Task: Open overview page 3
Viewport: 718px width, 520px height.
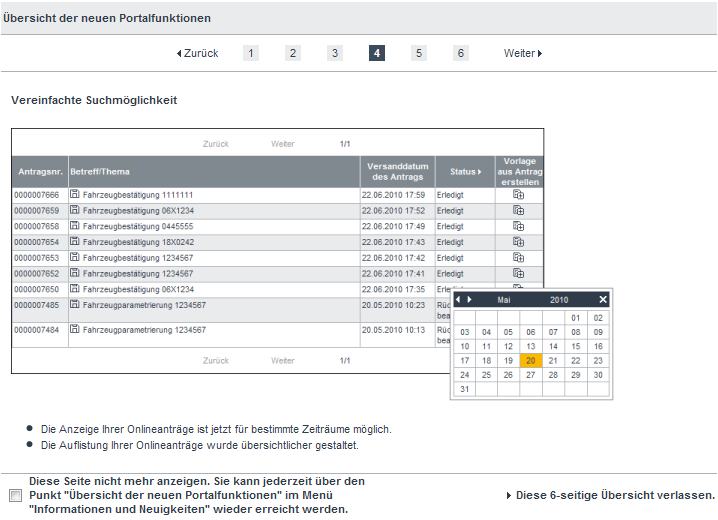Action: [x=335, y=53]
